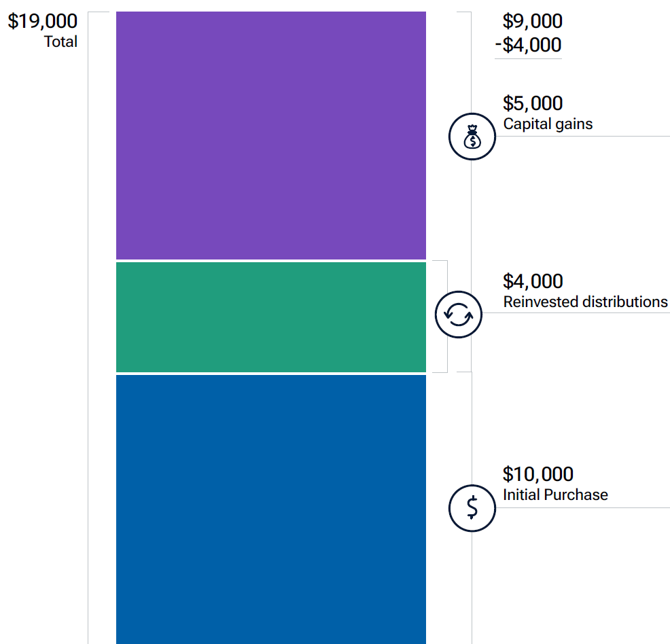Click the $10,000 initial purchase amount
Viewport: 670px width, 644px height.
click(537, 474)
